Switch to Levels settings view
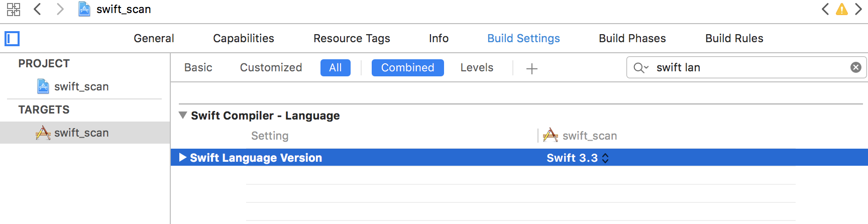This screenshot has height=224, width=868. pyautogui.click(x=477, y=68)
